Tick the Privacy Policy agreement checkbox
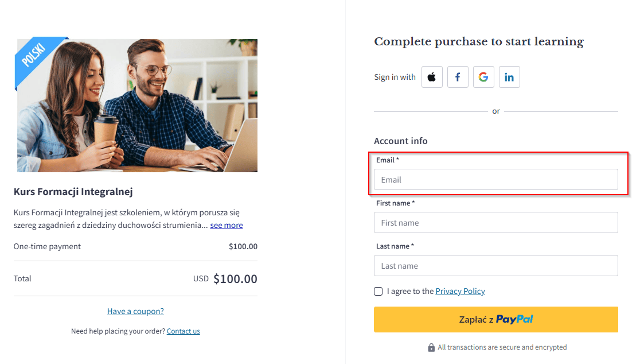The image size is (644, 364). (x=378, y=292)
